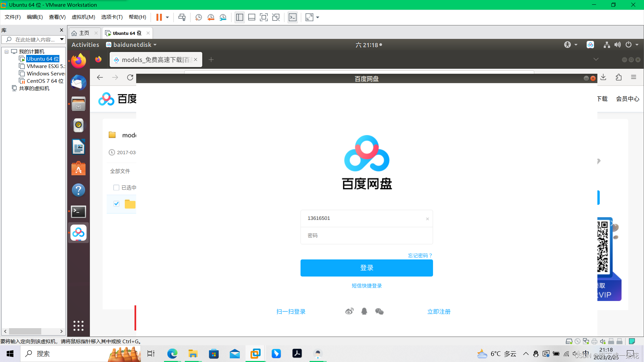The image size is (644, 362).
Task: Collapse the 我的计算机 tree node
Action: point(6,51)
